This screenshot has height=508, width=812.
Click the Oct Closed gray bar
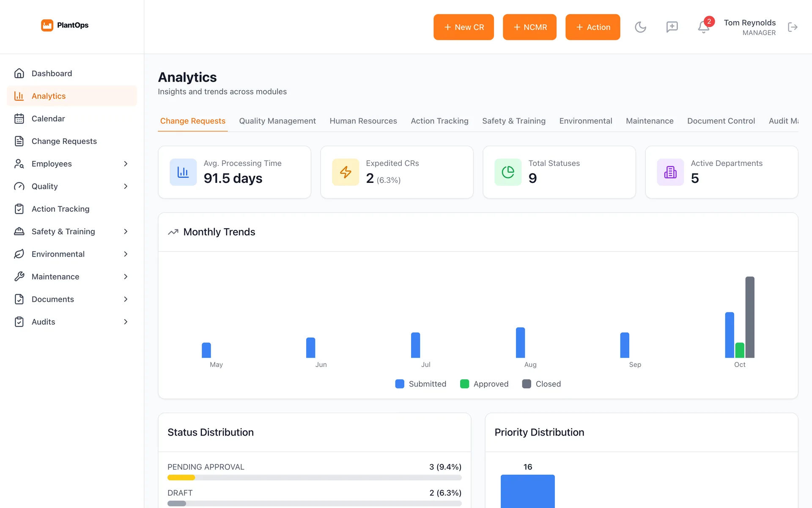[749, 317]
